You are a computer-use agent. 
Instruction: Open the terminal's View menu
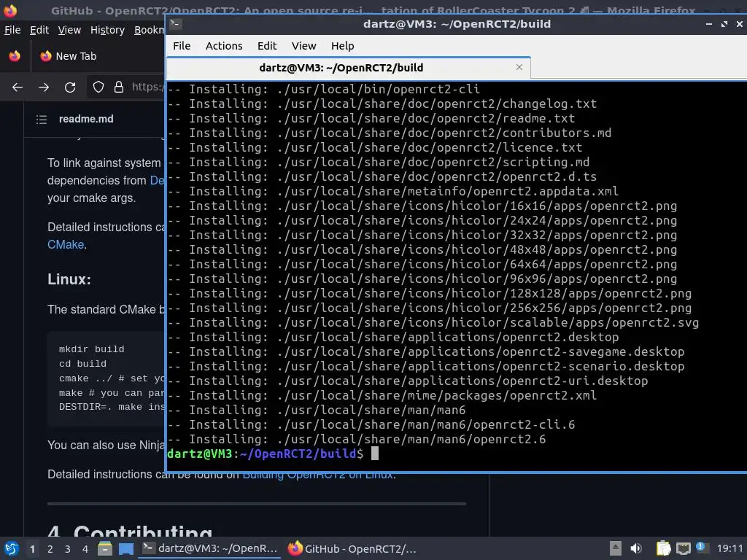click(304, 46)
